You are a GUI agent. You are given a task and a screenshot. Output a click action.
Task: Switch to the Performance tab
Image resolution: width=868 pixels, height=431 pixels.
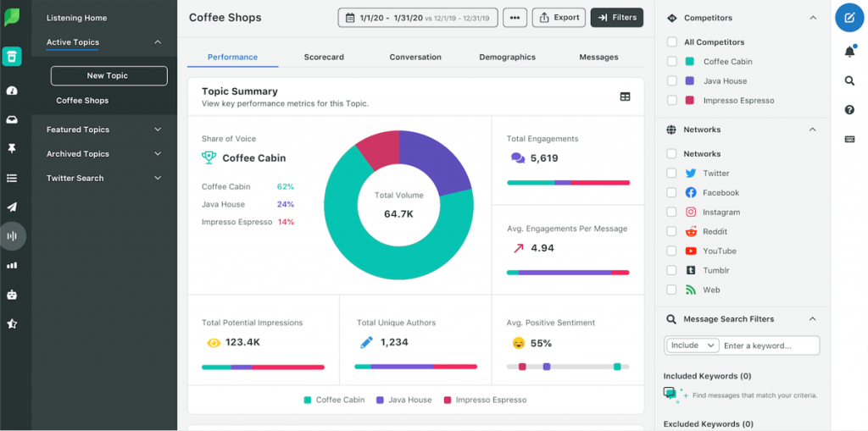(232, 57)
